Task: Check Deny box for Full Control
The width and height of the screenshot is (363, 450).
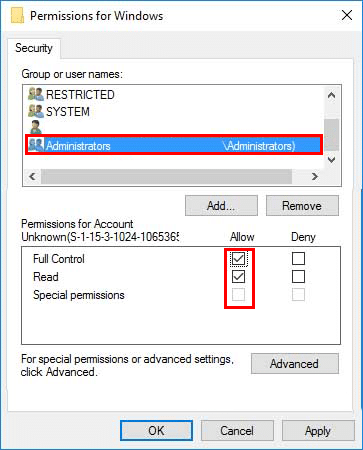Action: 298,258
